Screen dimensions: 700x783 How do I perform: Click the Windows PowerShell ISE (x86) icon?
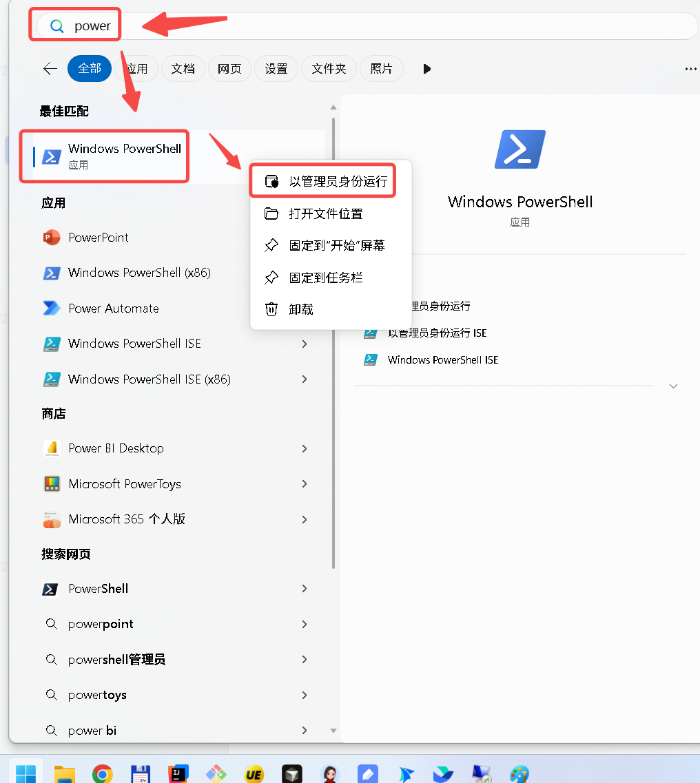(52, 379)
